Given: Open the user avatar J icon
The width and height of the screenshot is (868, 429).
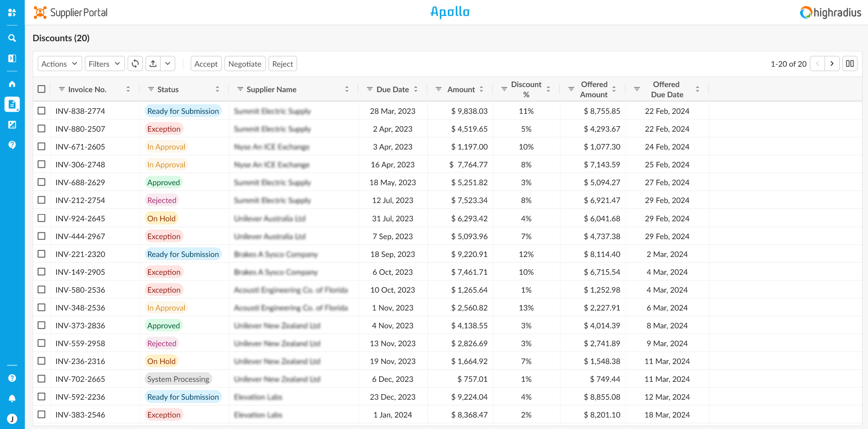Looking at the screenshot, I should (12, 419).
